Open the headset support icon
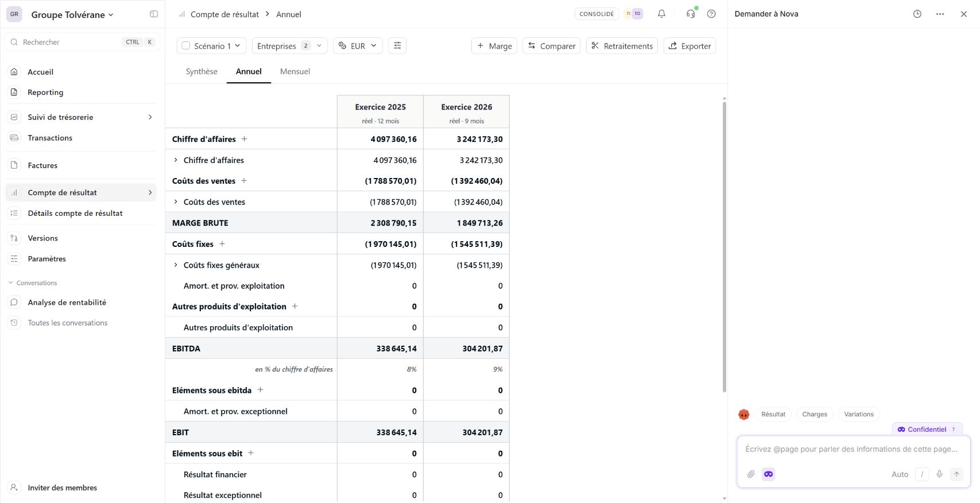 tap(691, 14)
